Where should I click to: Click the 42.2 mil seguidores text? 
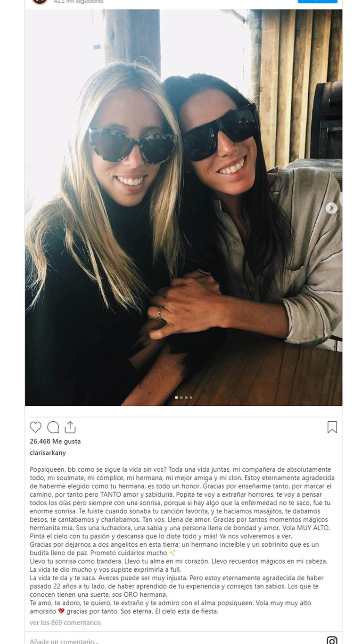click(79, 2)
